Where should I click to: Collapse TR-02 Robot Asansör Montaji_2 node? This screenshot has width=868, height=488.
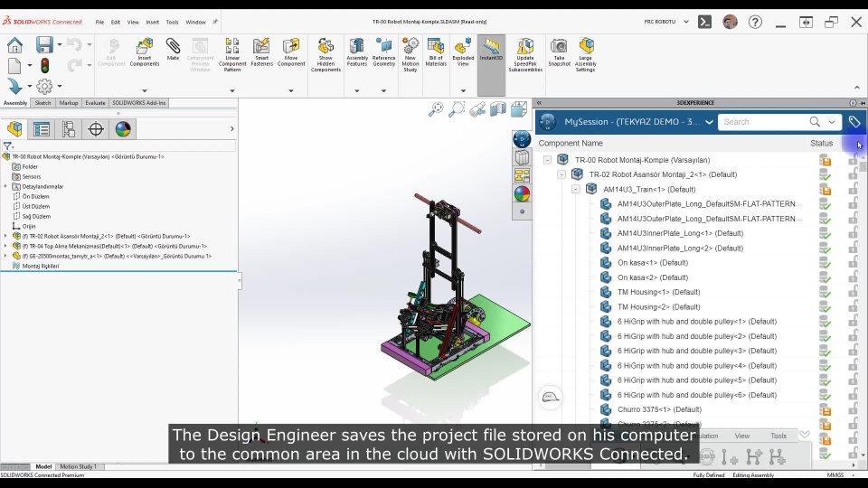pyautogui.click(x=561, y=174)
